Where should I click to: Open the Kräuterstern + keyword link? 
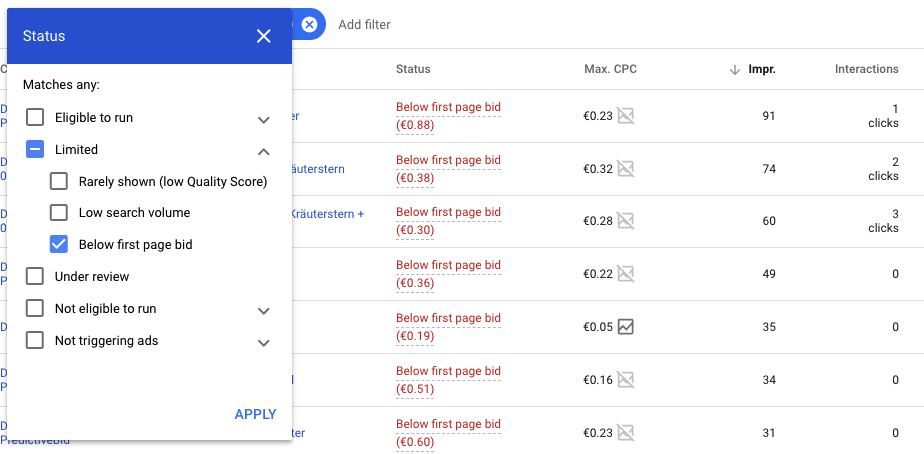(328, 214)
